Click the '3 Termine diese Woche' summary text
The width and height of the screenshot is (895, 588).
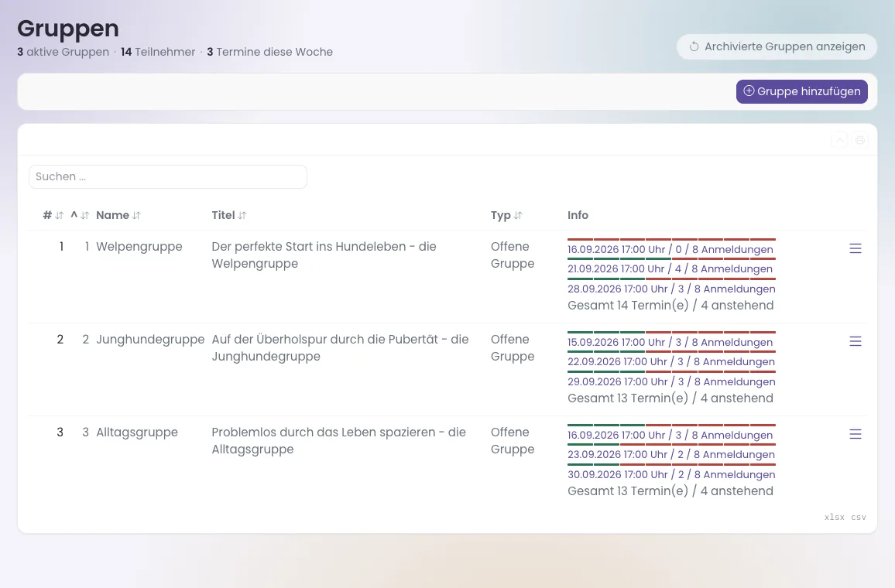pos(270,53)
